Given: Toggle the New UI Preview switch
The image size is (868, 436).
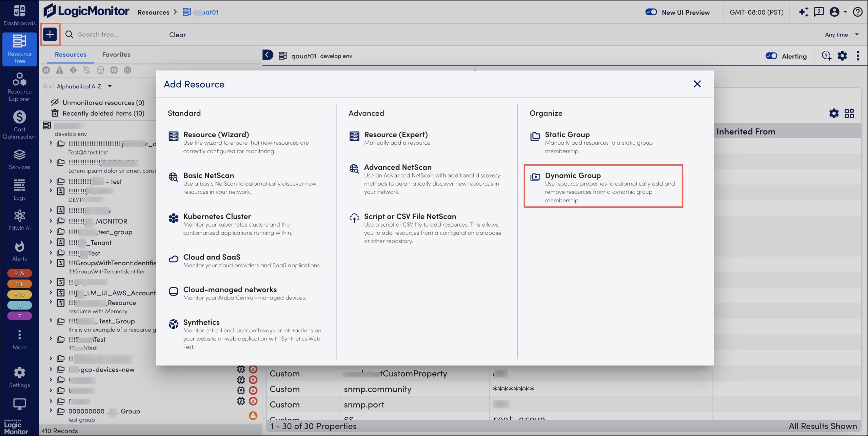Looking at the screenshot, I should pyautogui.click(x=651, y=12).
